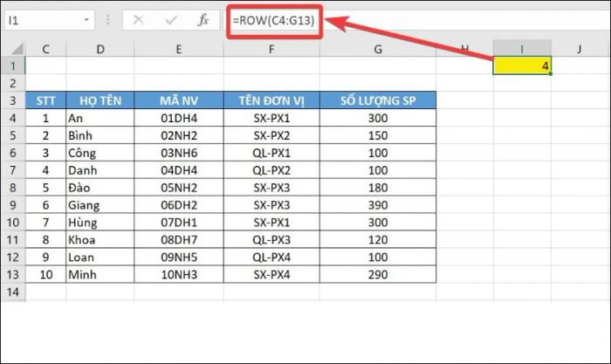Click the Cancel (X) formula bar icon
The width and height of the screenshot is (611, 364).
[138, 20]
